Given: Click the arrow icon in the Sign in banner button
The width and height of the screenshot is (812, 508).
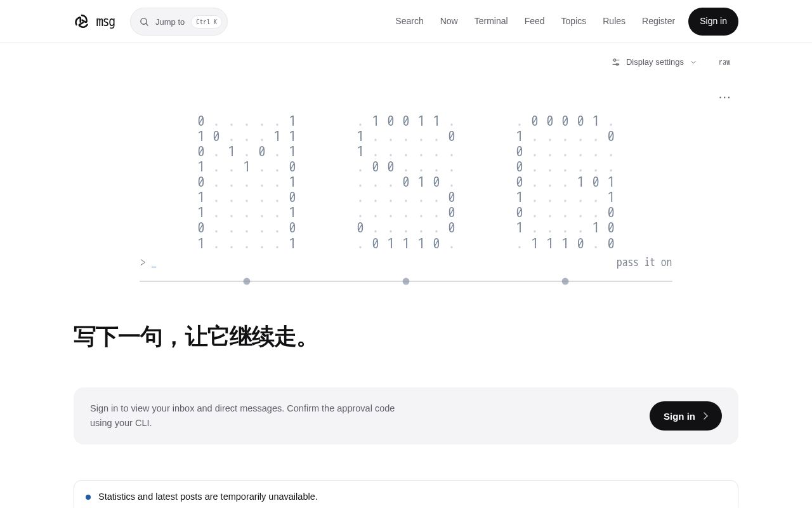Looking at the screenshot, I should (x=705, y=416).
